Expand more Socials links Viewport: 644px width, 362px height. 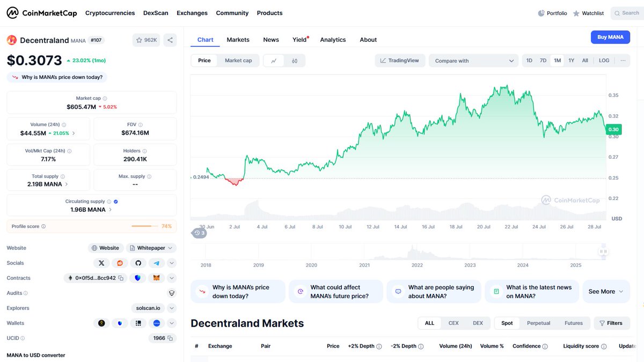click(172, 263)
